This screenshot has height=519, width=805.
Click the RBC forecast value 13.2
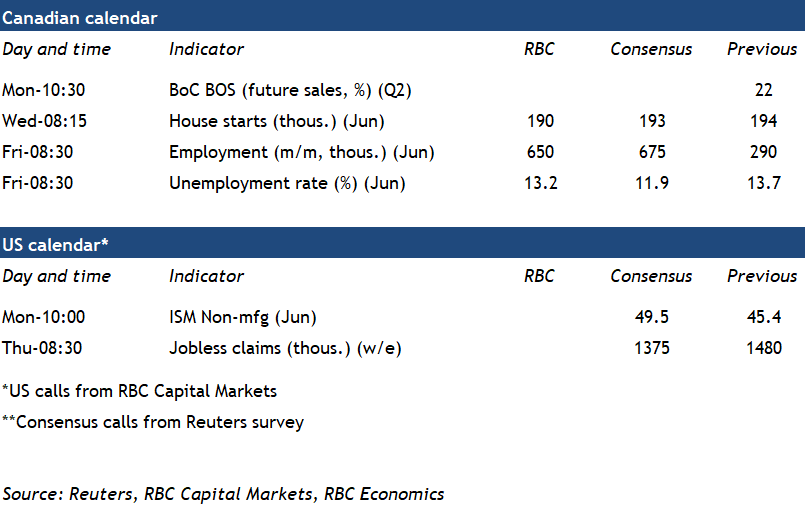click(539, 183)
